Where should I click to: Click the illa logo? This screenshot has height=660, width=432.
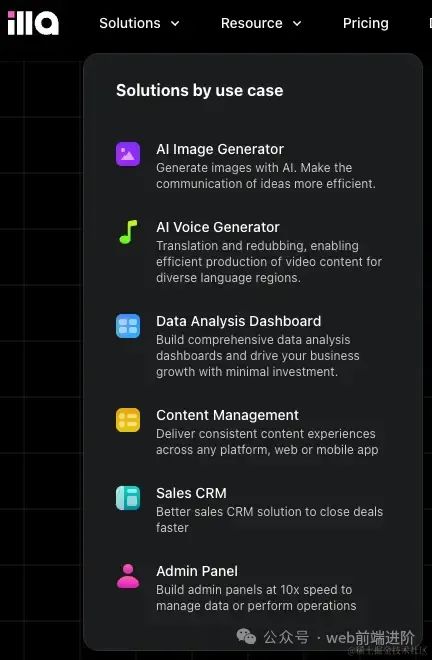point(33,23)
